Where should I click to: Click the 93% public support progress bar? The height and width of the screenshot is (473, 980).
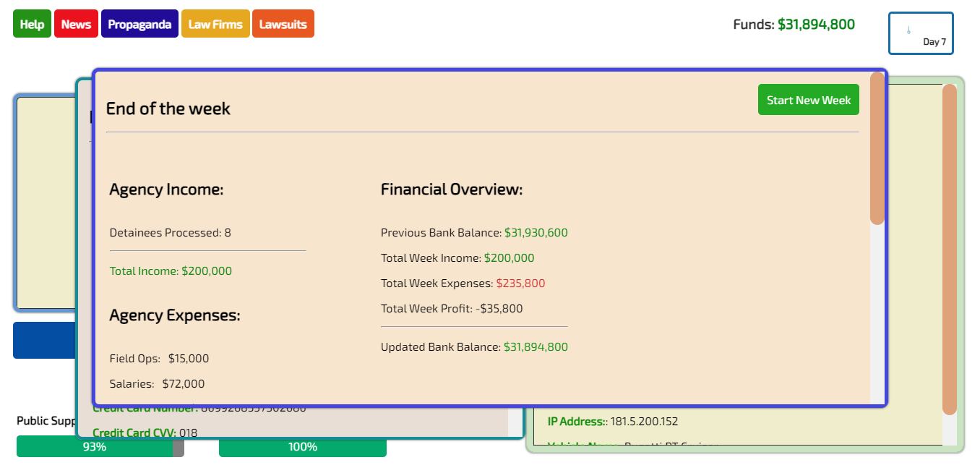pyautogui.click(x=100, y=447)
